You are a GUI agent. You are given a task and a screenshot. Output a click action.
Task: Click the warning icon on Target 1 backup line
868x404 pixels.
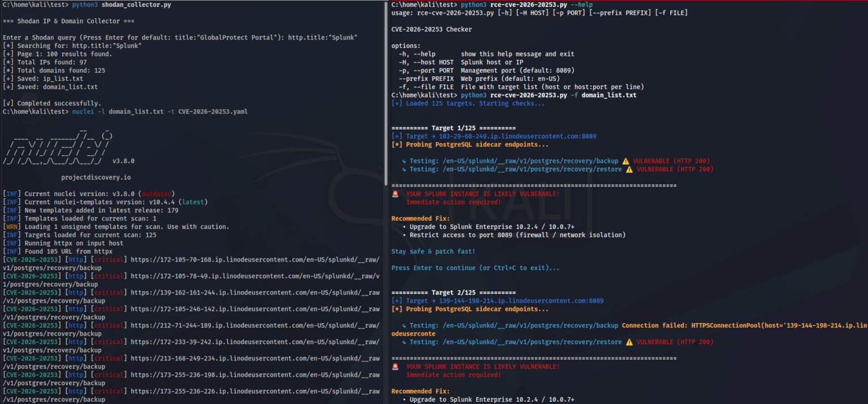tap(626, 161)
